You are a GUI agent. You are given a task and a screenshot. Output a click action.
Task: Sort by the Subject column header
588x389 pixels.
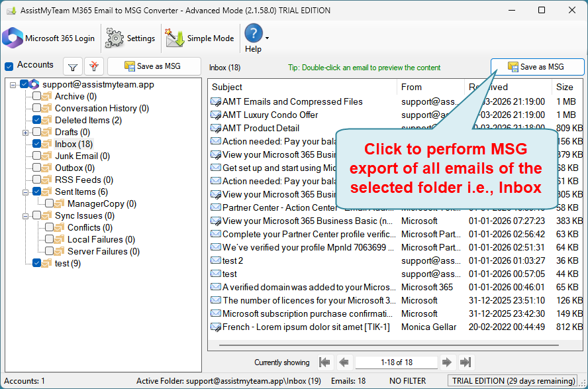[x=302, y=87]
